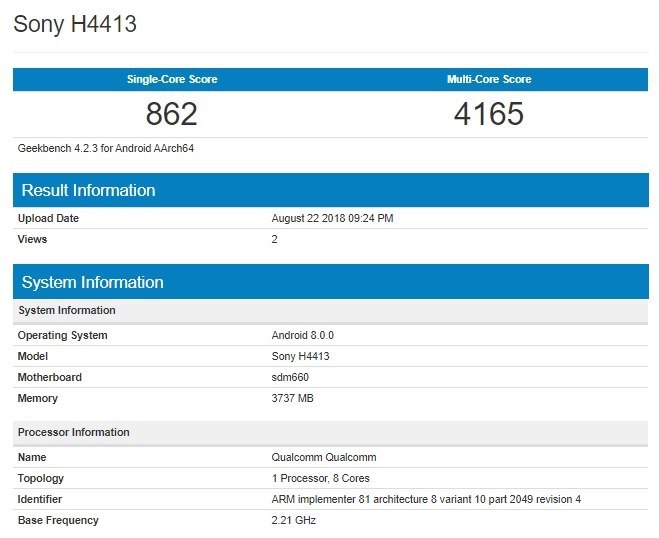
Task: Click the 1 Processor, 8 Cores value
Action: (321, 478)
